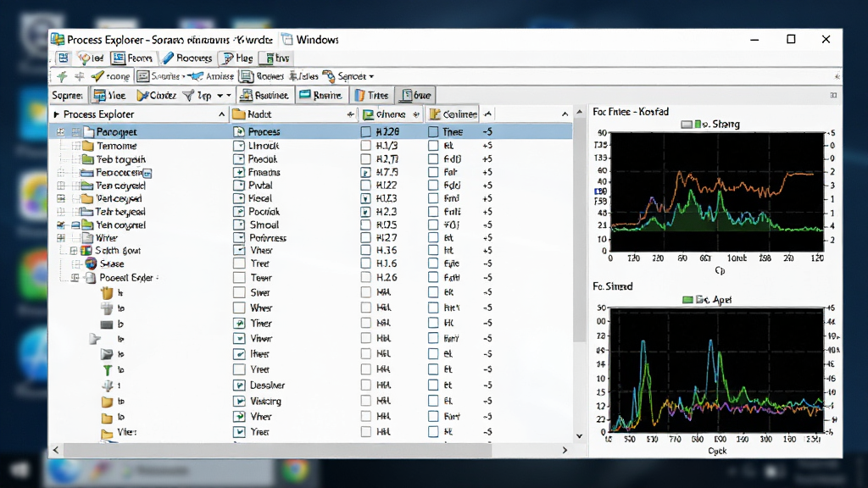This screenshot has height=488, width=868.
Task: Open the first dropdown arrow after Lep
Action: [x=220, y=96]
